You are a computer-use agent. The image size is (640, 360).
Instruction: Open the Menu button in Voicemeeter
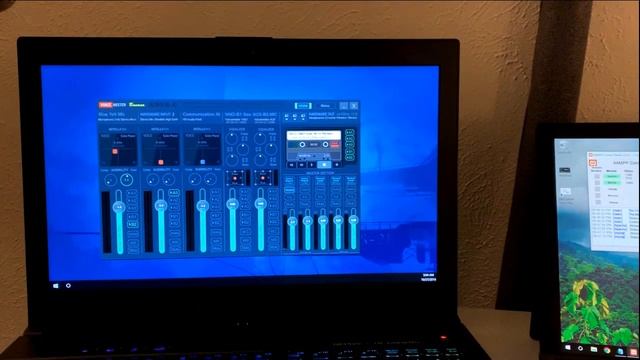point(325,106)
